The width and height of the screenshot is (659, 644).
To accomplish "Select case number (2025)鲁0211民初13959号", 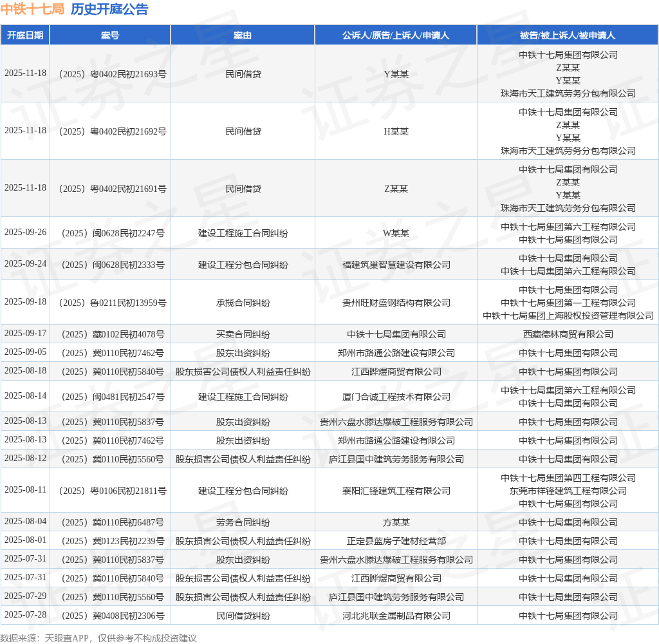I will coord(111,303).
